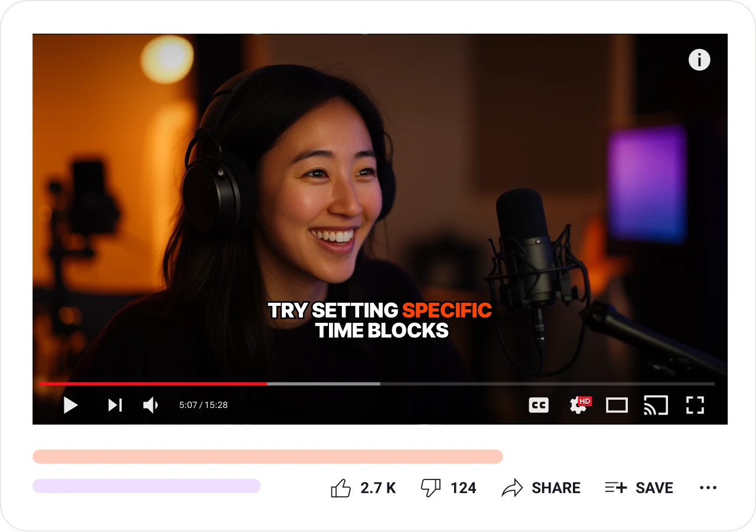Click the 5:07 / 15:28 time display
Screen dimensions: 756x532
point(203,405)
